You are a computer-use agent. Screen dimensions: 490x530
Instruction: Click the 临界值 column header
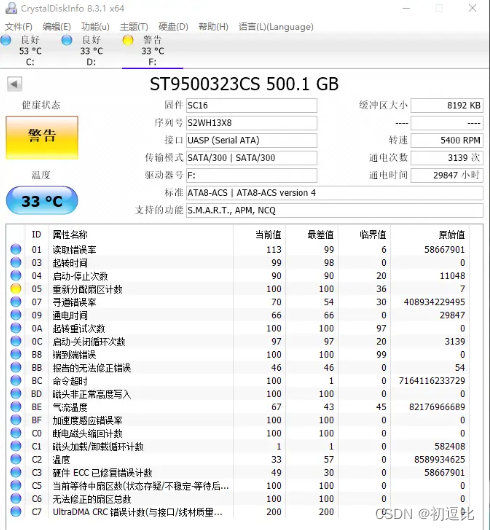[365, 235]
